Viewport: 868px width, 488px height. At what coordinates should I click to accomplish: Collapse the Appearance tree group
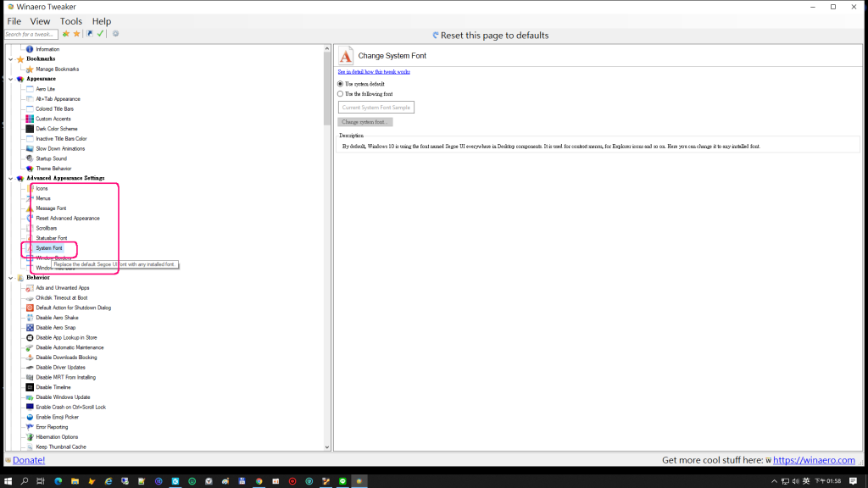(10, 79)
